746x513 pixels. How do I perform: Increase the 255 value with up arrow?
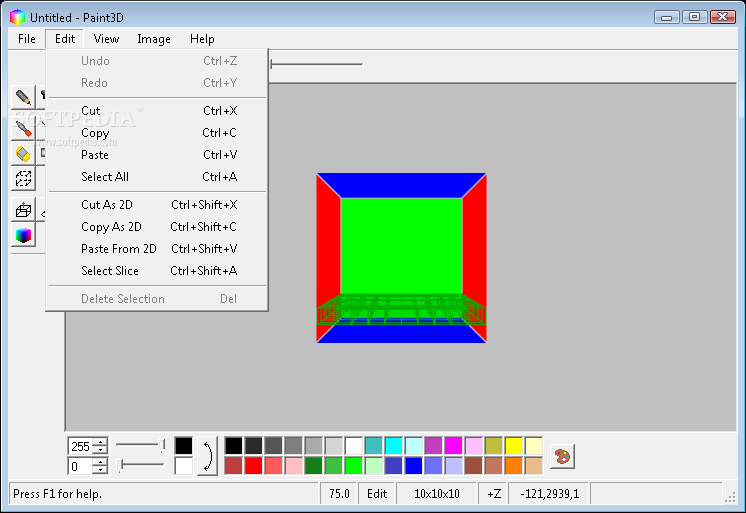[100, 442]
